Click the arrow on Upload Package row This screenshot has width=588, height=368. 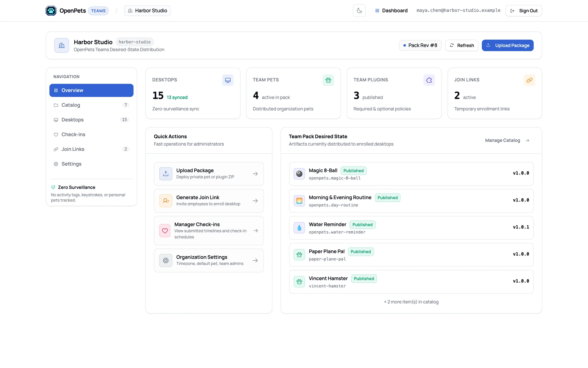click(x=255, y=174)
